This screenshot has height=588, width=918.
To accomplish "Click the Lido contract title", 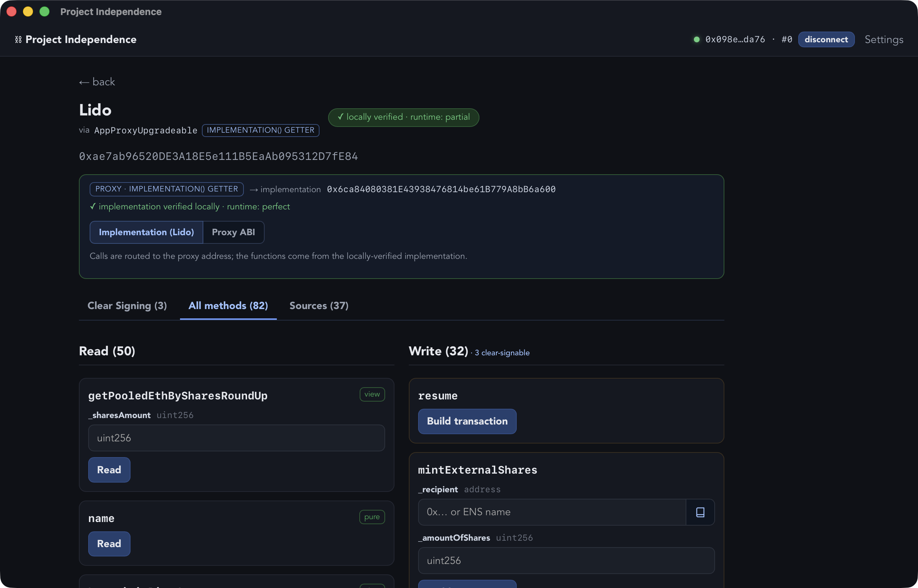I will [x=95, y=110].
